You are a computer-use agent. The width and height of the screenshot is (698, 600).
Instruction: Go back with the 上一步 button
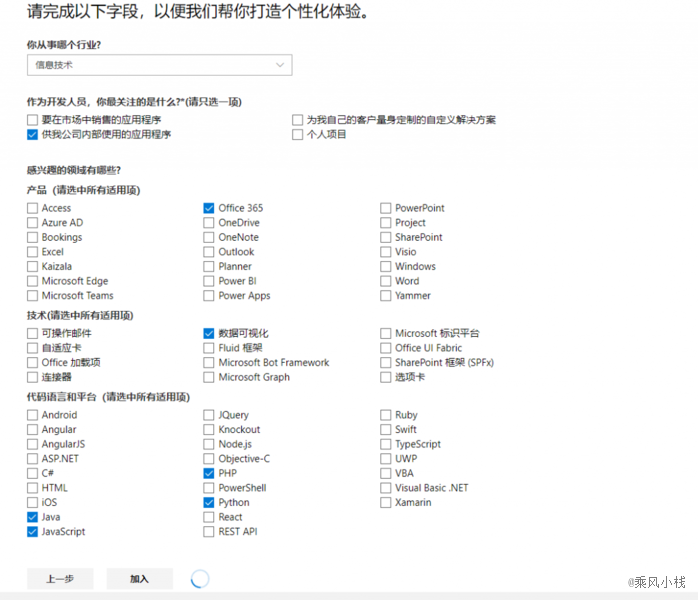[60, 579]
